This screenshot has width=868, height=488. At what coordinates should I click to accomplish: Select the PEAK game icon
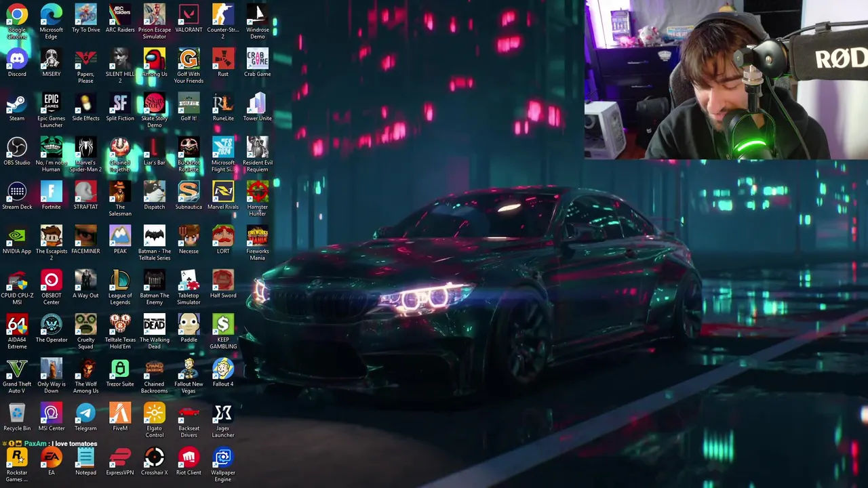point(120,236)
